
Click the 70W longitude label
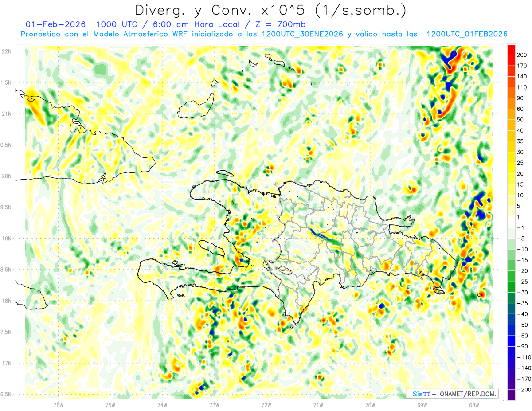coord(370,405)
